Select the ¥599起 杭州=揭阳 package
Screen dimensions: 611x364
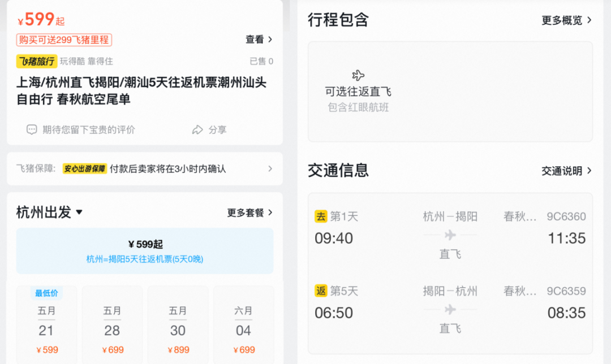tap(145, 251)
